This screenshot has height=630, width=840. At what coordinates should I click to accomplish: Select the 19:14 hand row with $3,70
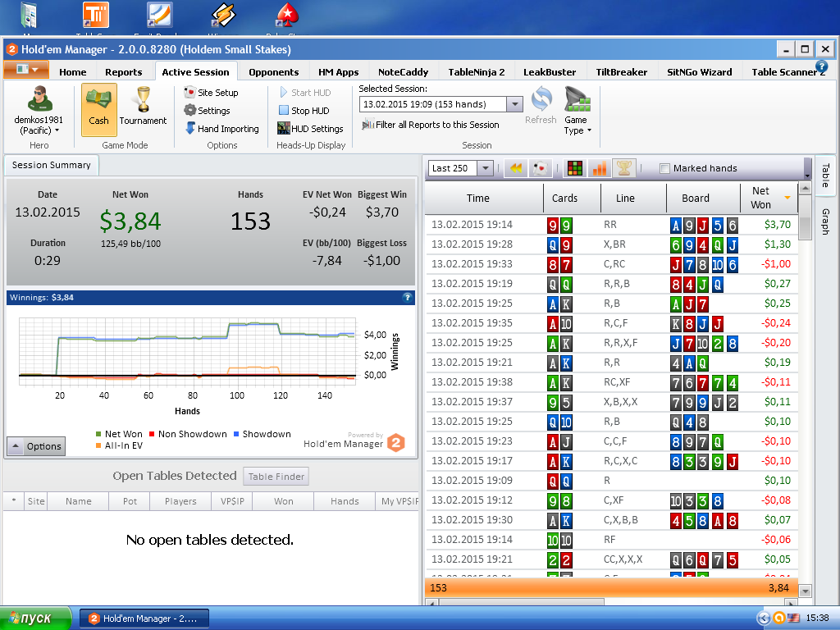(x=611, y=225)
